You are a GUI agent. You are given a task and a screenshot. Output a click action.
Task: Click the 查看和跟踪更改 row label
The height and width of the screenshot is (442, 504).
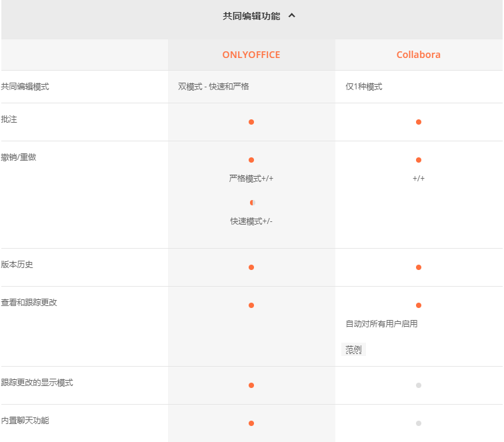29,303
